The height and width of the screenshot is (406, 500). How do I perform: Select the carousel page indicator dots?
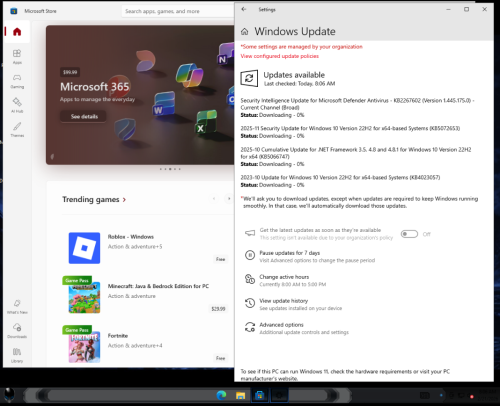pyautogui.click(x=170, y=169)
